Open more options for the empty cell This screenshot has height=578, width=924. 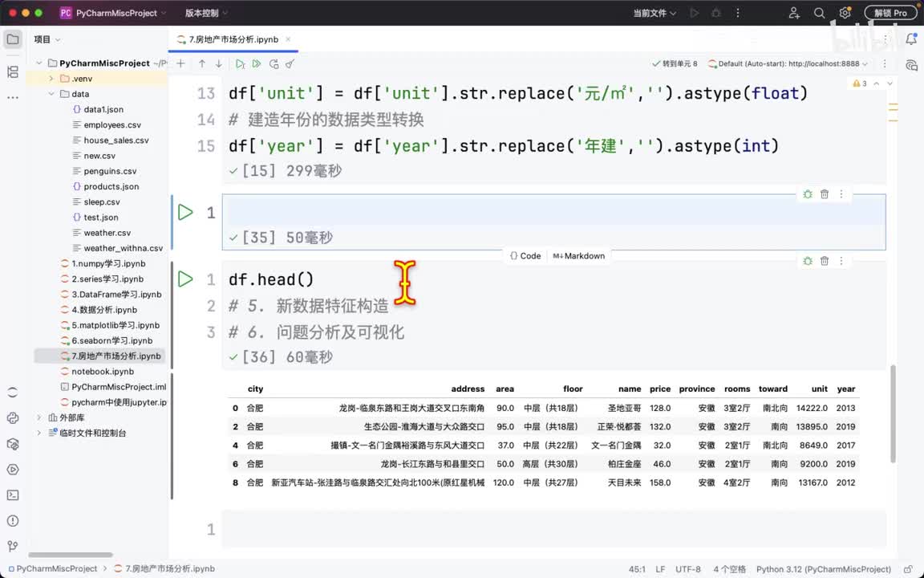coord(841,194)
